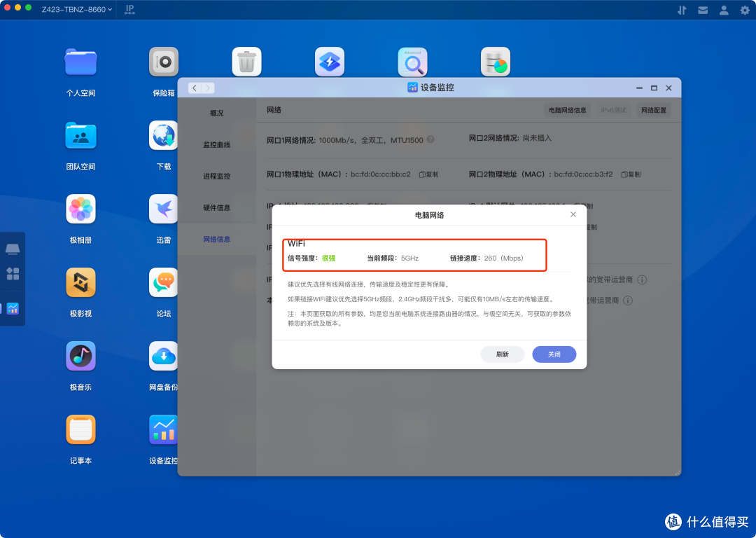Launch the 极音乐 music app

pos(80,356)
